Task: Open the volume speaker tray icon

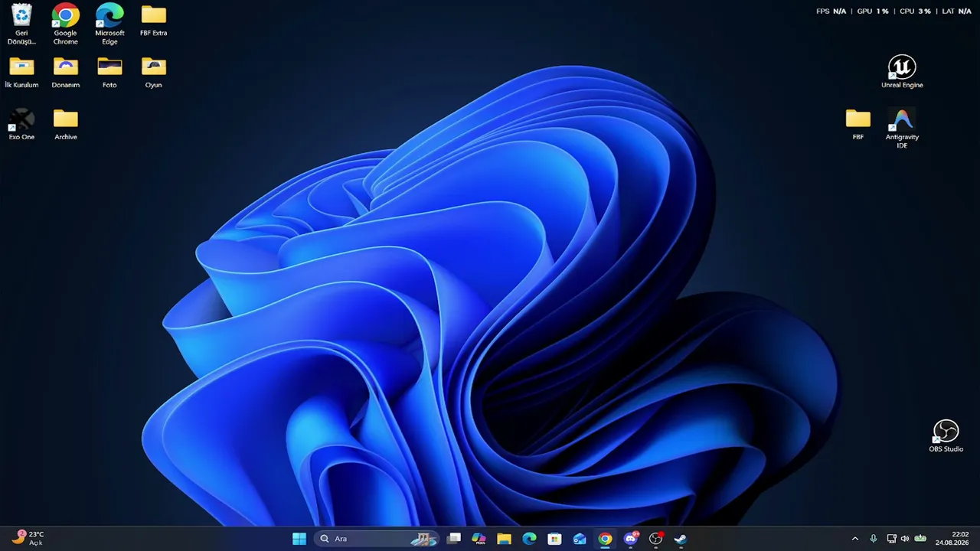Action: pyautogui.click(x=905, y=539)
